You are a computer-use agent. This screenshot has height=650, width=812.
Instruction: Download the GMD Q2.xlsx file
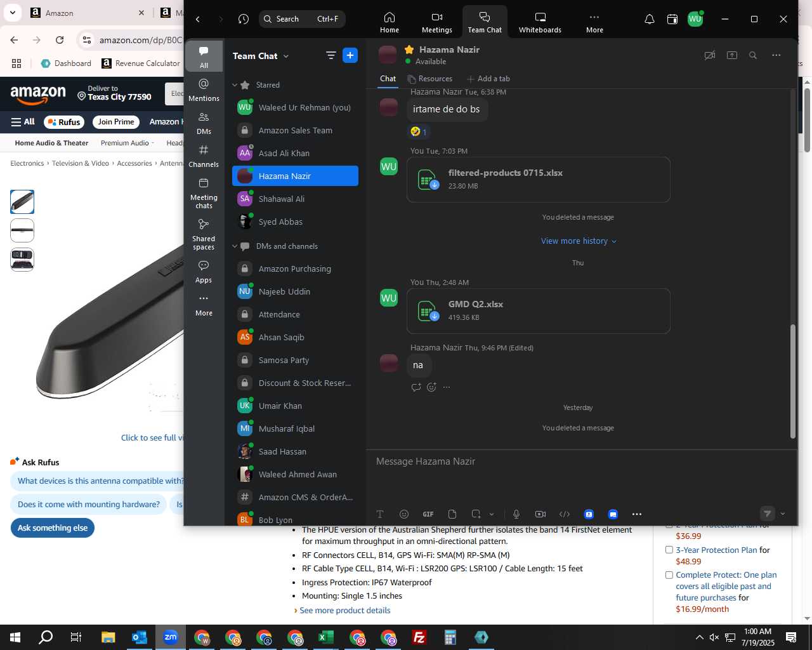pyautogui.click(x=435, y=316)
